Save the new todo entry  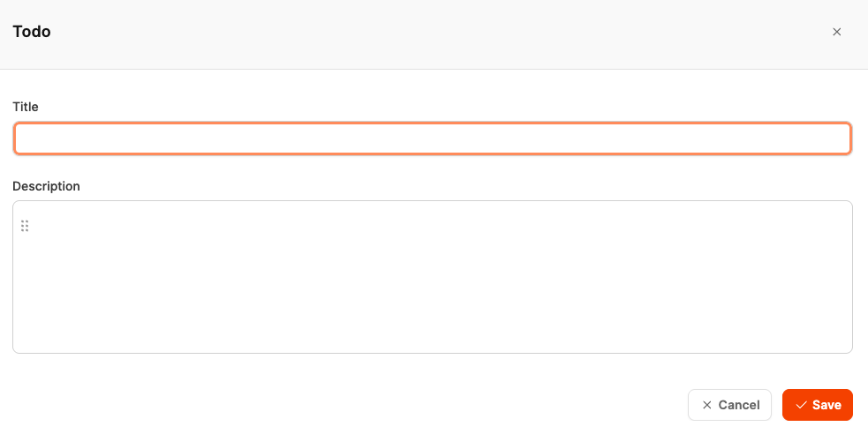point(817,405)
